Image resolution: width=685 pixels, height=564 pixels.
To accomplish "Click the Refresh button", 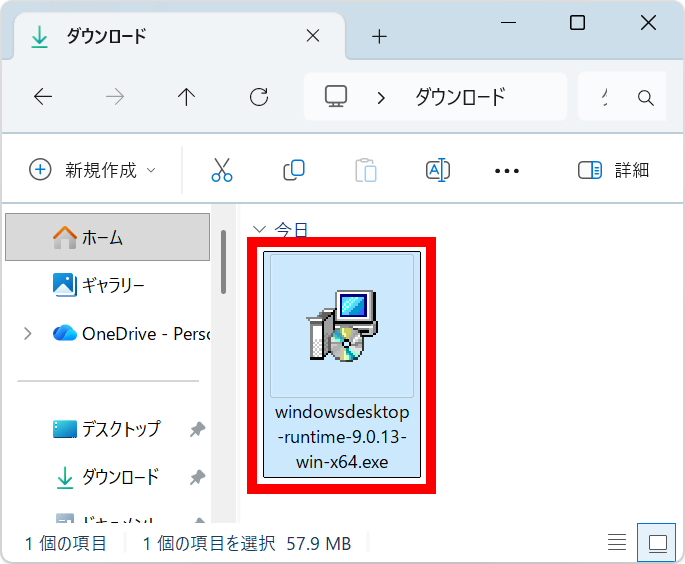I will (x=259, y=97).
